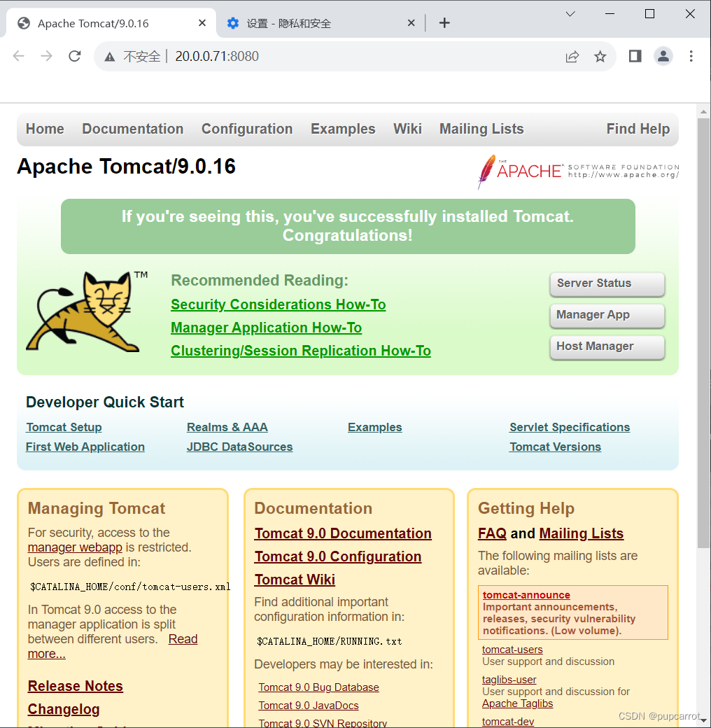Open Security Considerations How-To link
Viewport: 711px width, 728px height.
click(278, 304)
